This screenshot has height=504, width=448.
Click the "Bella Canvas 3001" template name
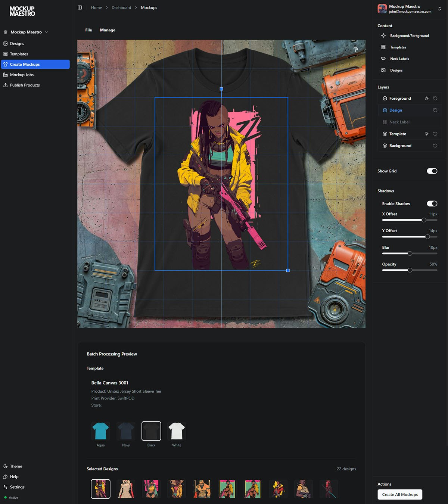click(x=110, y=383)
